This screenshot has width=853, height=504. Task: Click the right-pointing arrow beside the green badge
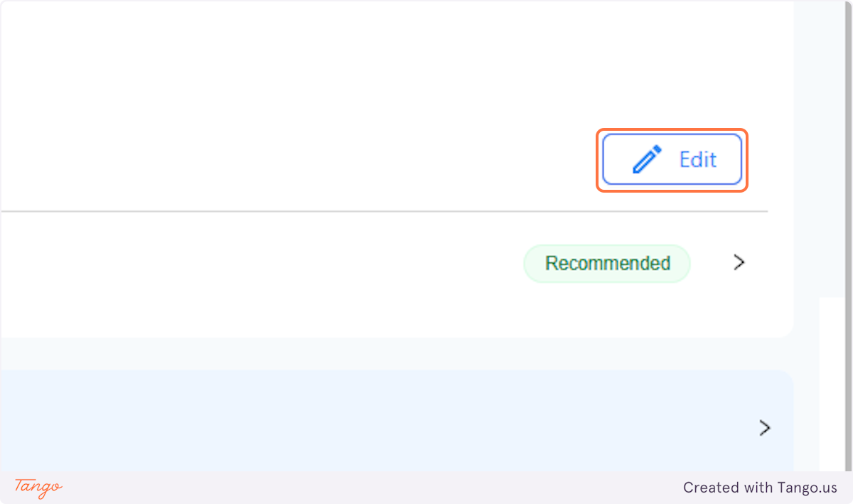pyautogui.click(x=739, y=262)
